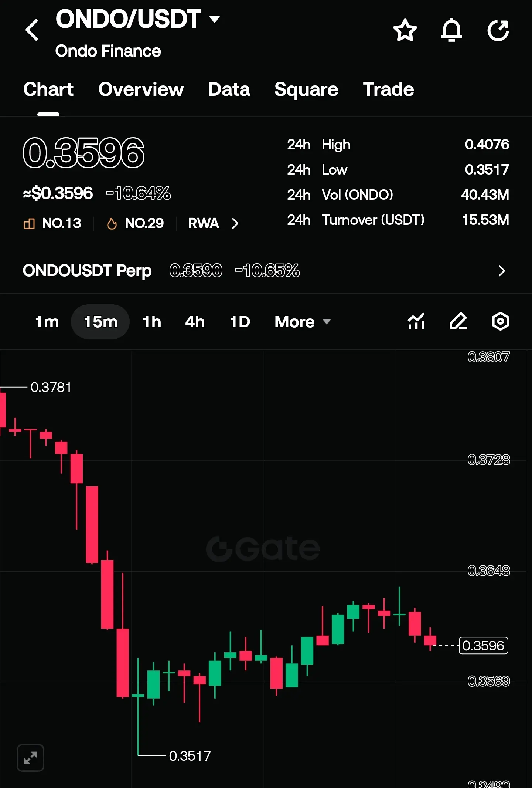
Task: Select the 1m timeframe
Action: (47, 322)
